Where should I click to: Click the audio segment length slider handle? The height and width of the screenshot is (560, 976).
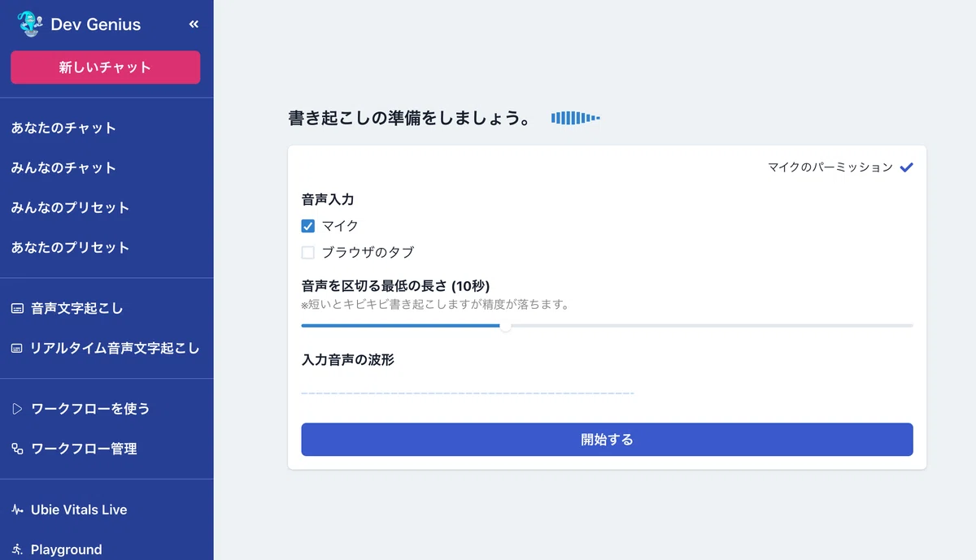click(506, 326)
